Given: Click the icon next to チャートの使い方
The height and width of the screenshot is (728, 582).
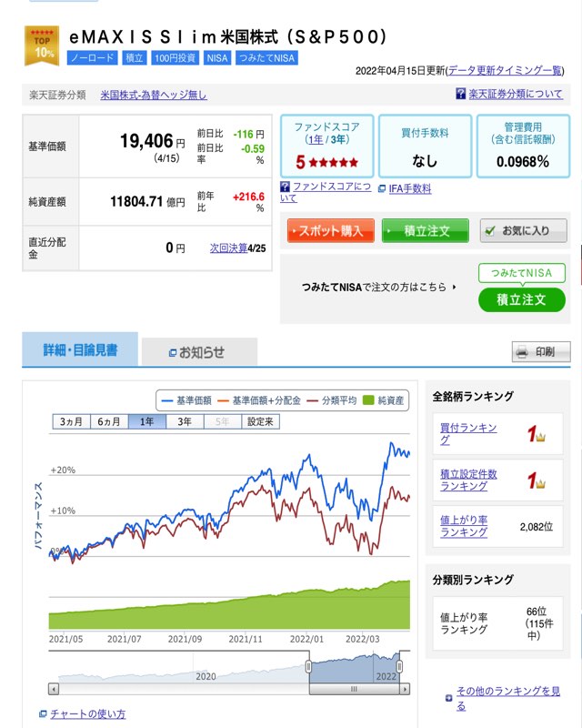Looking at the screenshot, I should tap(43, 714).
